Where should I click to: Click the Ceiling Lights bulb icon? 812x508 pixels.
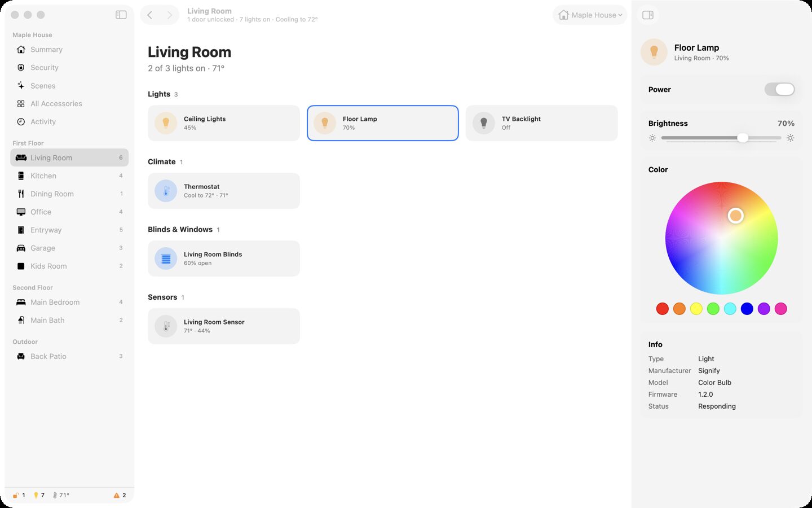point(166,123)
